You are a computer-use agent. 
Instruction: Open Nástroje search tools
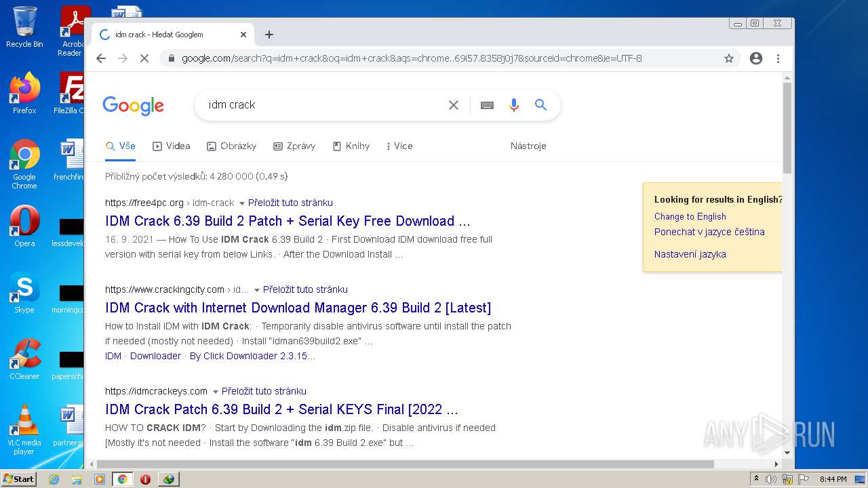click(528, 146)
